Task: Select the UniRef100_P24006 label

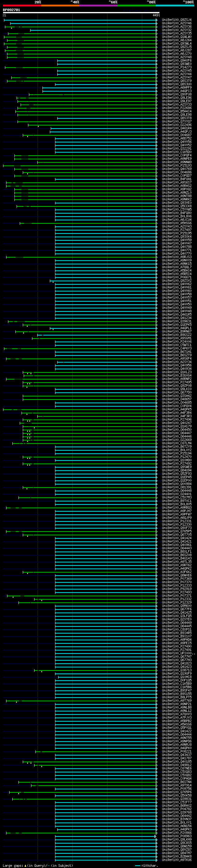Action: 177,342
